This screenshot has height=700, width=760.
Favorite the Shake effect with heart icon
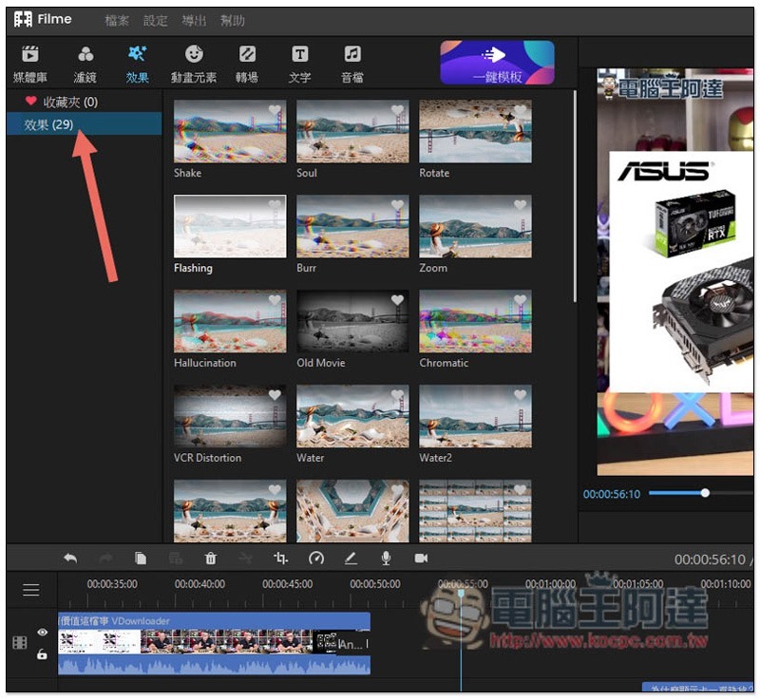tap(275, 110)
